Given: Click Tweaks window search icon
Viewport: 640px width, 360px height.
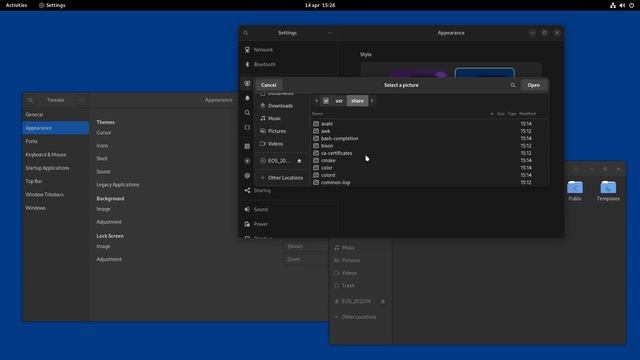Looking at the screenshot, I should click(x=31, y=100).
